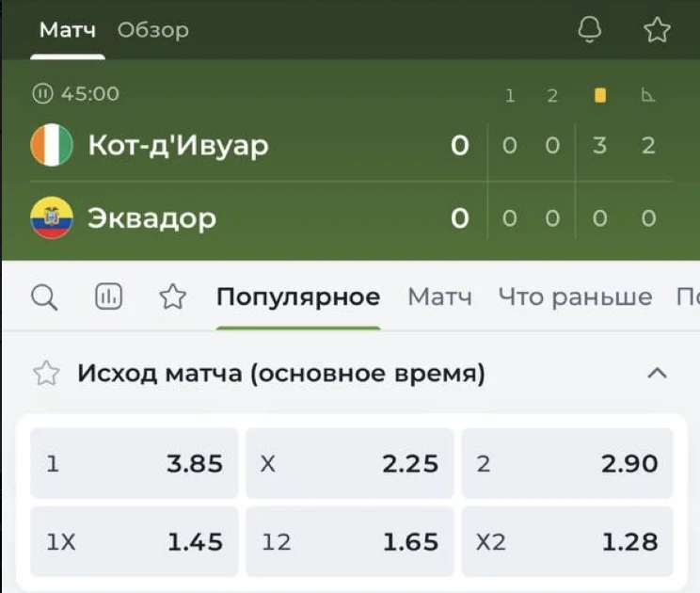
Task: Open the statistics bar chart icon
Action: point(108,296)
